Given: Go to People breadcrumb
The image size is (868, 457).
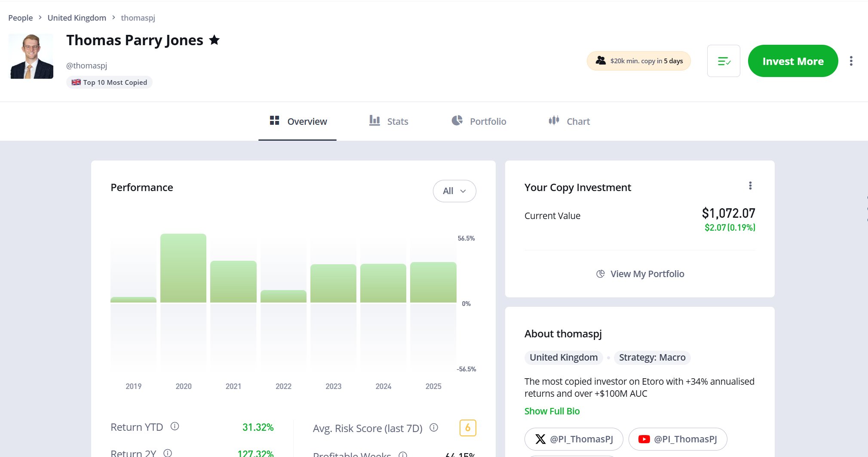Looking at the screenshot, I should coord(21,18).
